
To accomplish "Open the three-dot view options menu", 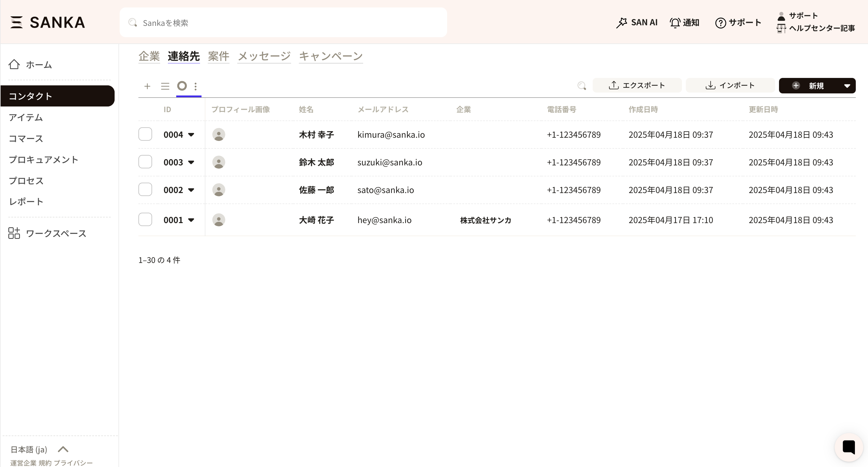I will (x=196, y=86).
